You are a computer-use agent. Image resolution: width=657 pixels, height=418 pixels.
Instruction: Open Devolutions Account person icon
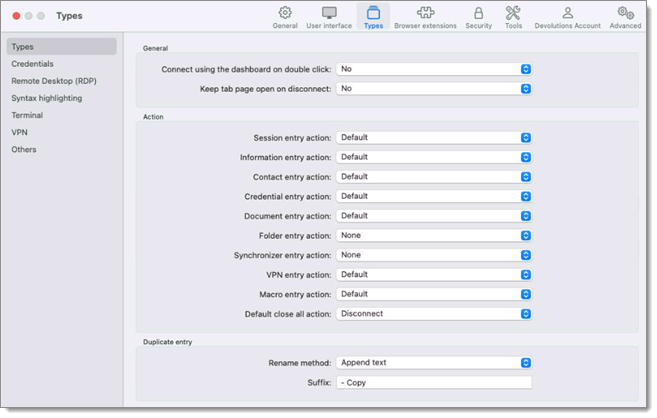pos(567,13)
